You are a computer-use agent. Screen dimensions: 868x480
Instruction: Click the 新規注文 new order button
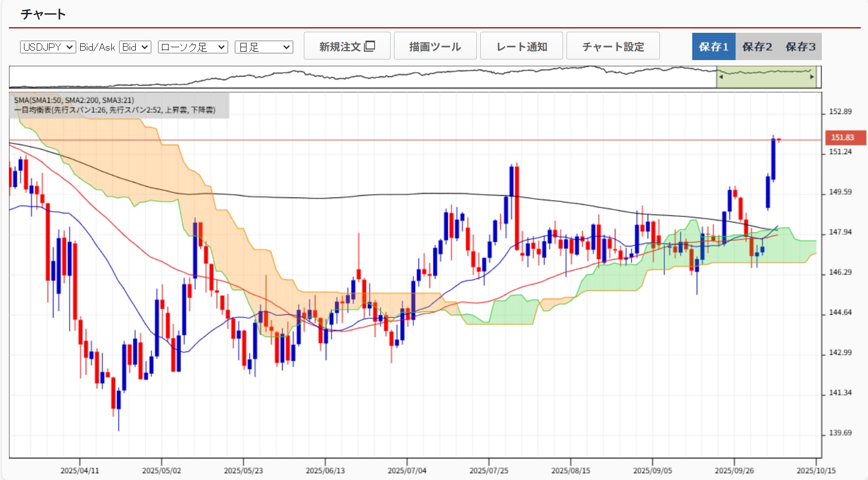pyautogui.click(x=347, y=46)
